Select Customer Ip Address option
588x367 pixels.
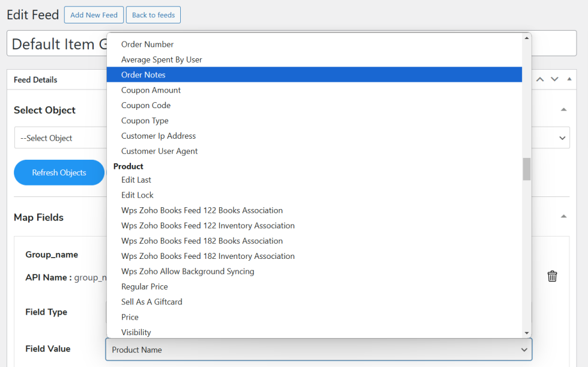point(159,136)
